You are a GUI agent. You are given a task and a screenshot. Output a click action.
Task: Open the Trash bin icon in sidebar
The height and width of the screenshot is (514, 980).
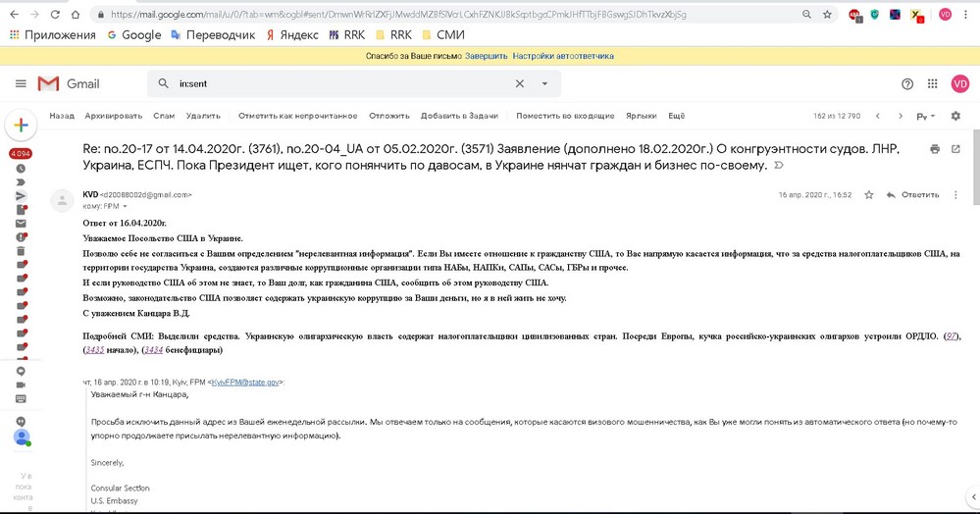(x=21, y=251)
